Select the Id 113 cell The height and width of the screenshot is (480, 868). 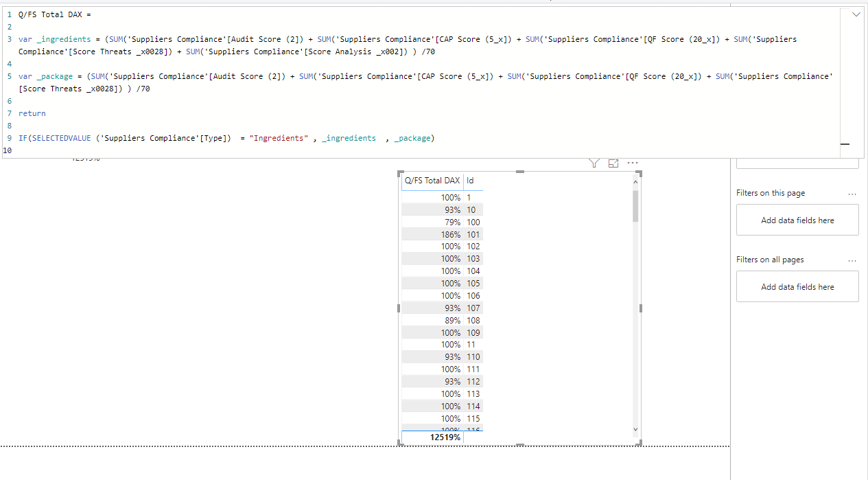(473, 393)
